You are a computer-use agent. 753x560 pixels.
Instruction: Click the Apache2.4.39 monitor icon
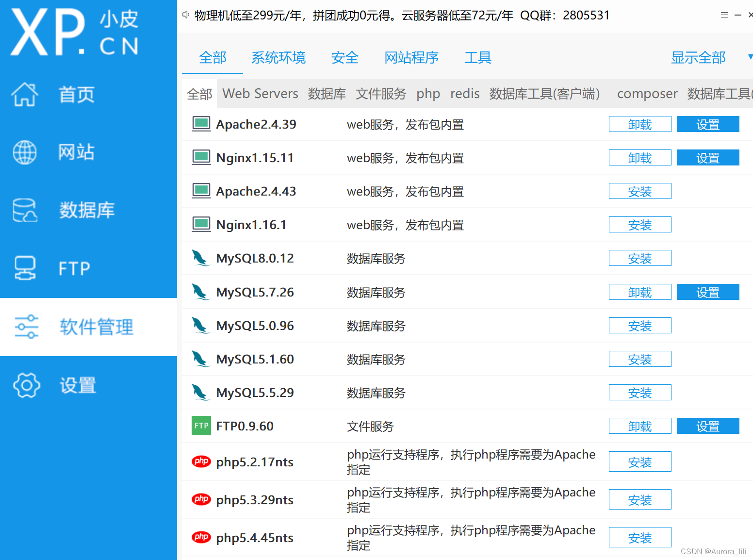201,124
